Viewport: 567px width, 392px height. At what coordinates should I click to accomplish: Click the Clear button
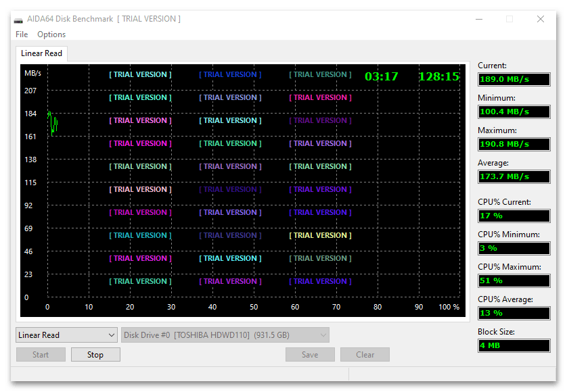click(x=365, y=355)
